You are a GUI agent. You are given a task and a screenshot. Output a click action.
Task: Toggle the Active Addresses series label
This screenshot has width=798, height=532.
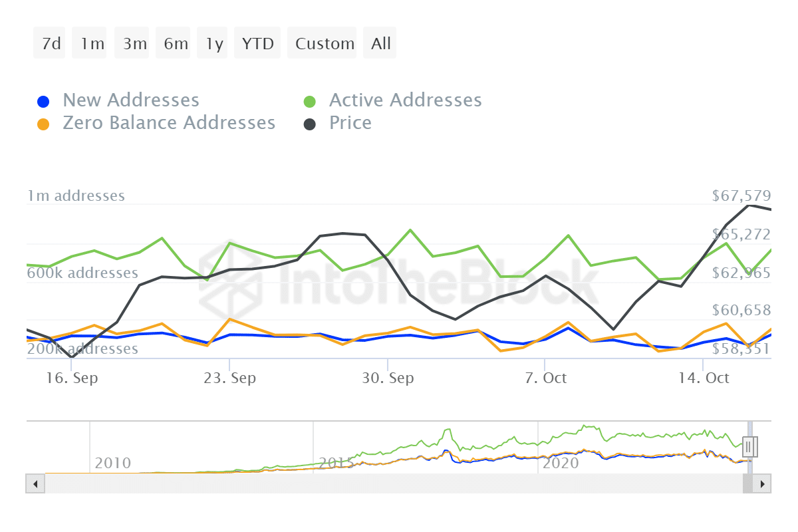[405, 100]
